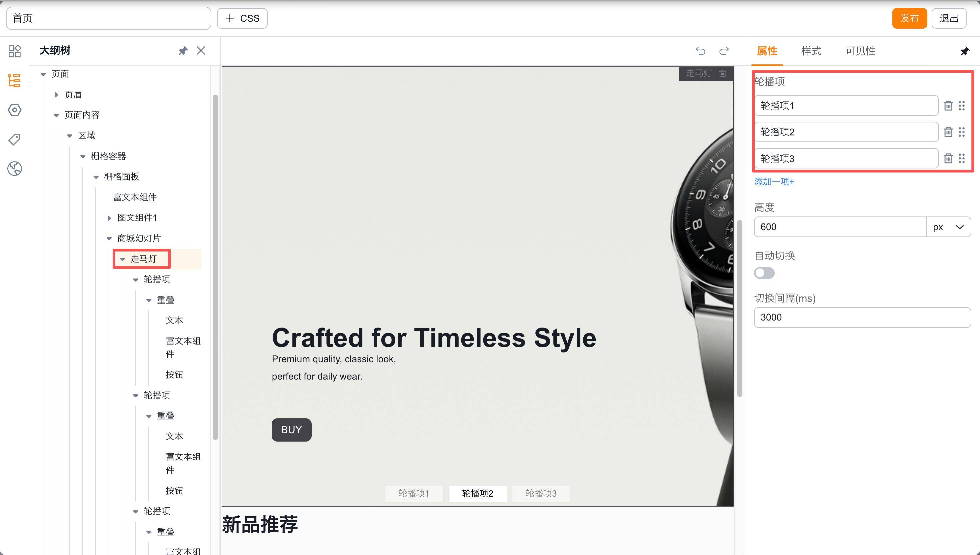Switch to the 可见性 tab

coord(860,51)
